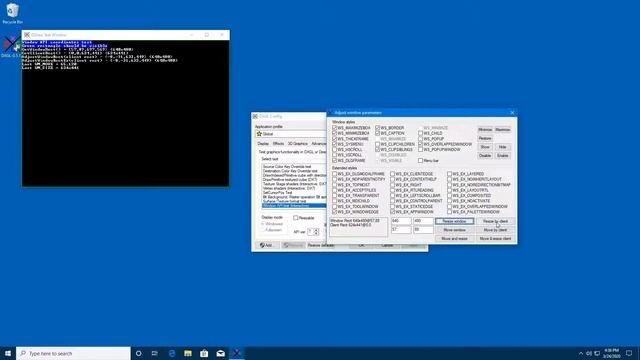
Task: Click the Hide button
Action: [502, 147]
